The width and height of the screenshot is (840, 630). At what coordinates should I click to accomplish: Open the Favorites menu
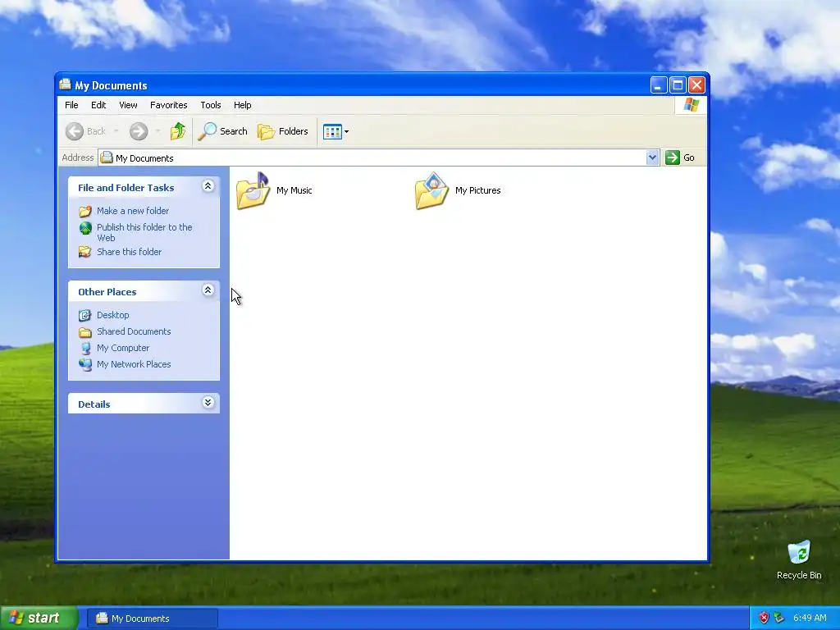(x=169, y=105)
